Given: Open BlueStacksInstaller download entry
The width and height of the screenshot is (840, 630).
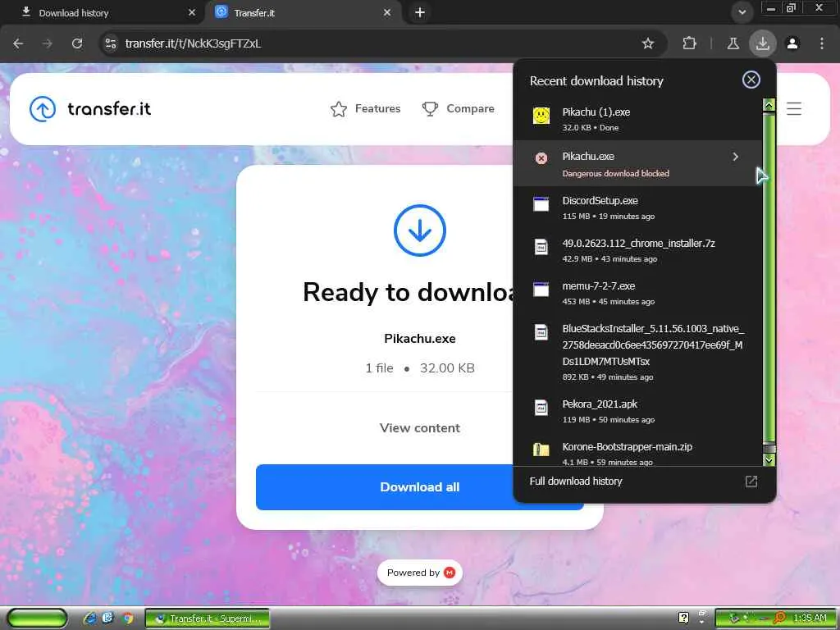Looking at the screenshot, I should pyautogui.click(x=637, y=352).
